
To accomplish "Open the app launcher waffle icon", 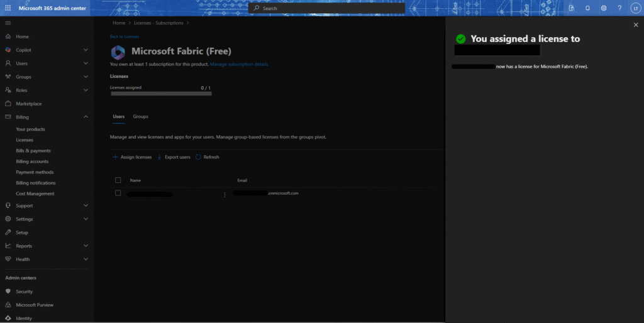I will 8,8.
